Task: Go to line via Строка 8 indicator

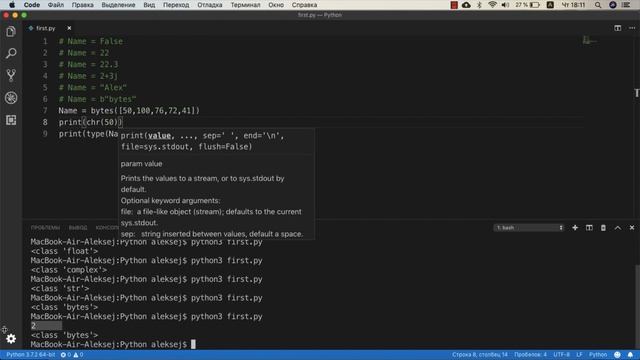Action: point(480,355)
